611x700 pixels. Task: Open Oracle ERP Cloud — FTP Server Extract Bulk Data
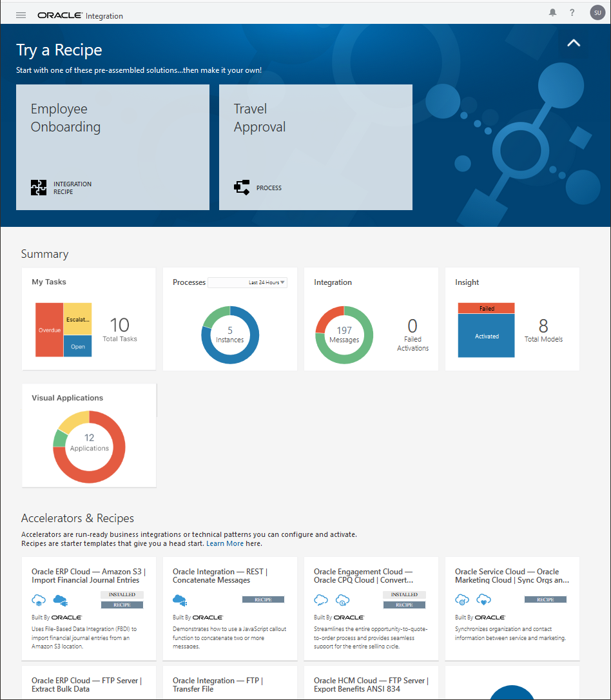point(89,683)
